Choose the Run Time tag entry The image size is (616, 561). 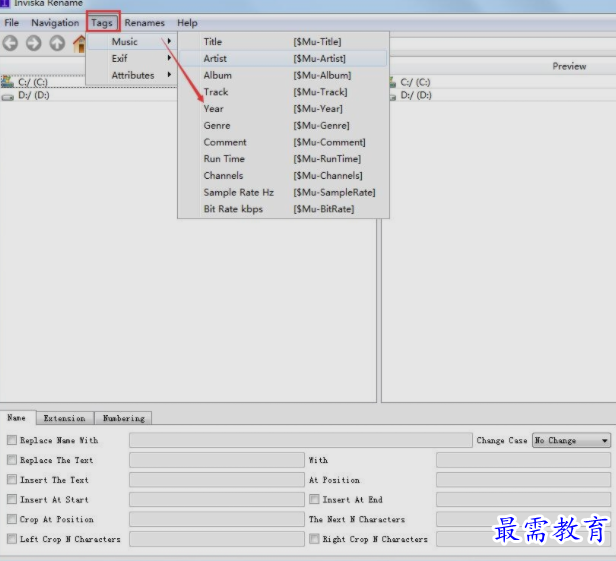283,159
